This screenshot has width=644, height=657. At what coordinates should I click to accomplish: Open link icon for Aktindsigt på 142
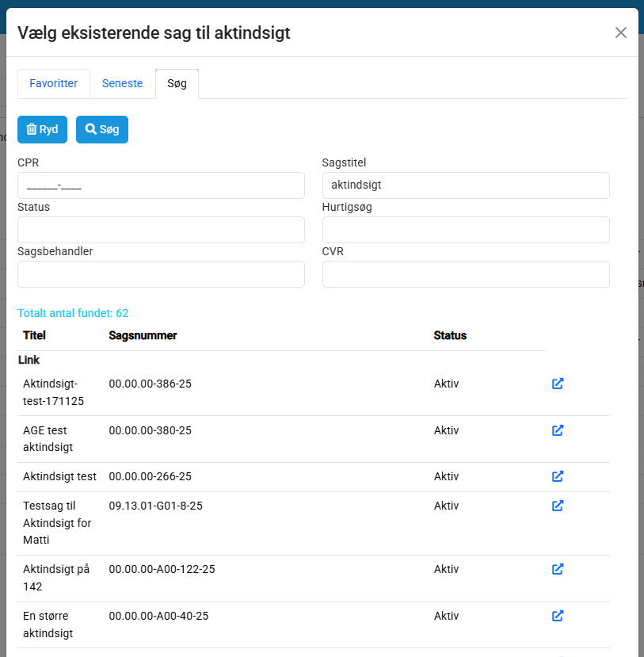[x=558, y=569]
